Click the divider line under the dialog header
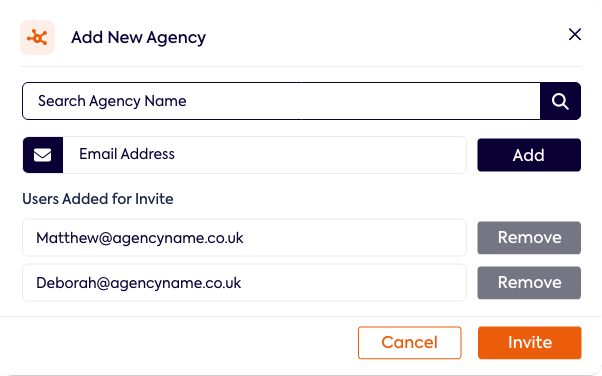This screenshot has width=602, height=376. click(301, 66)
